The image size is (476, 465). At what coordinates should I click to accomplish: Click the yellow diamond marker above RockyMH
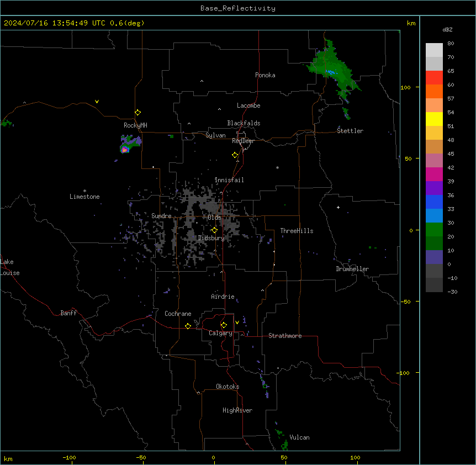click(138, 113)
